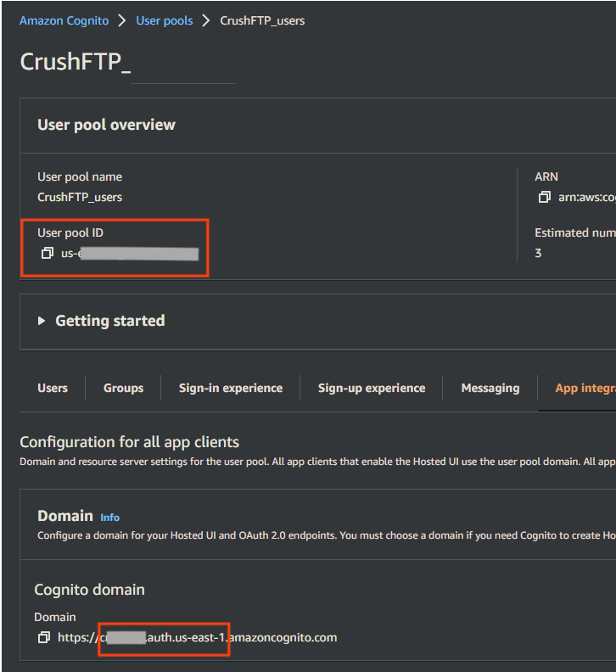Navigate to Amazon Cognito breadcrumb link
Screen dimensions: 616x672
coord(64,20)
